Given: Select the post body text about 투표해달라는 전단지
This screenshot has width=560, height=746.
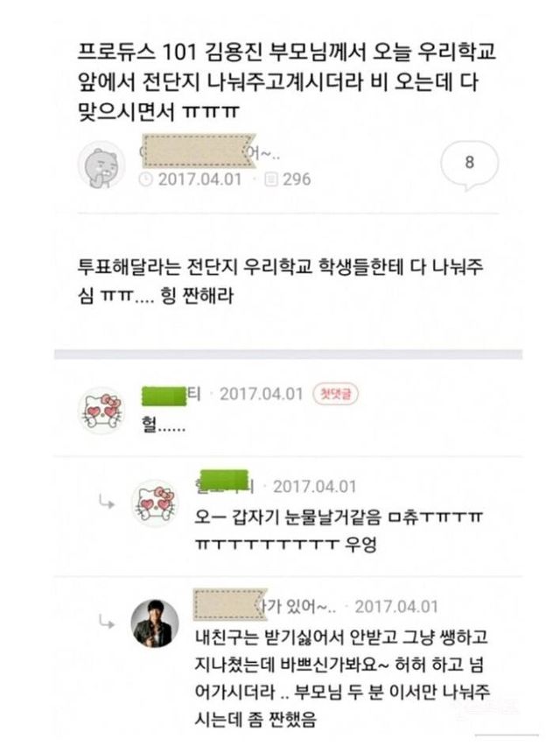Looking at the screenshot, I should point(281,281).
